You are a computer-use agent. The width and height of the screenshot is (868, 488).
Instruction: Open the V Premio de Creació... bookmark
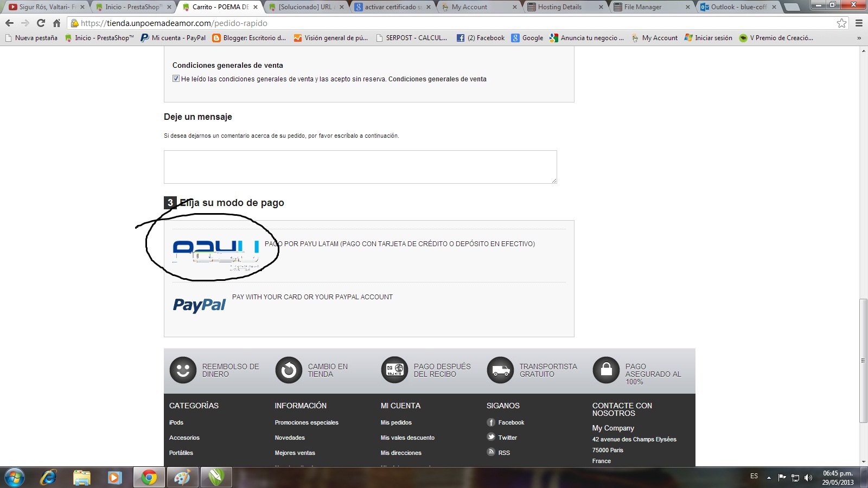tap(776, 38)
